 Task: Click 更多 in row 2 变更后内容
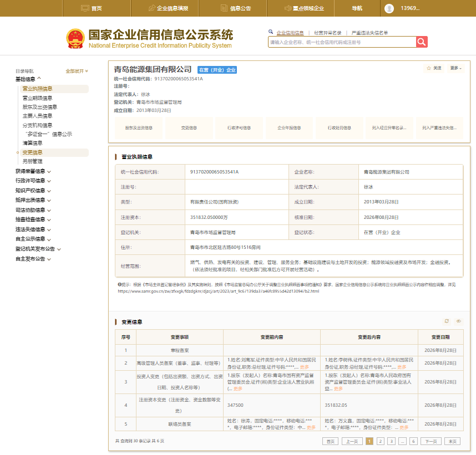pyautogui.click(x=402, y=367)
